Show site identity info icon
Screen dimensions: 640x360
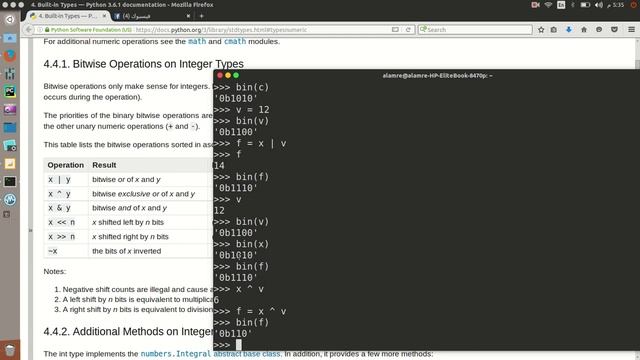point(40,30)
